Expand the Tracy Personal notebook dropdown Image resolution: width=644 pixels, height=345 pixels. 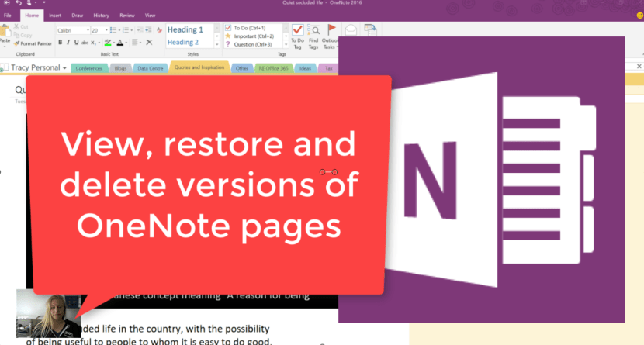(37, 68)
